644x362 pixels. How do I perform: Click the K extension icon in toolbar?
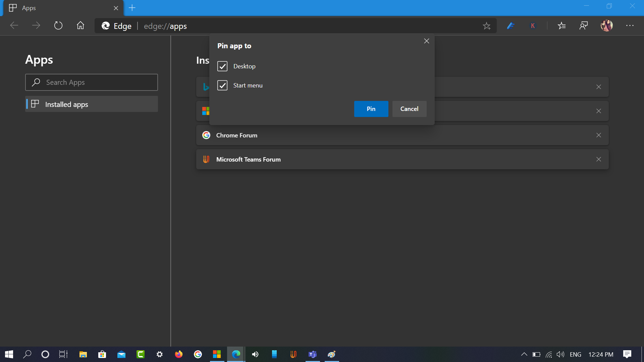[x=533, y=25]
